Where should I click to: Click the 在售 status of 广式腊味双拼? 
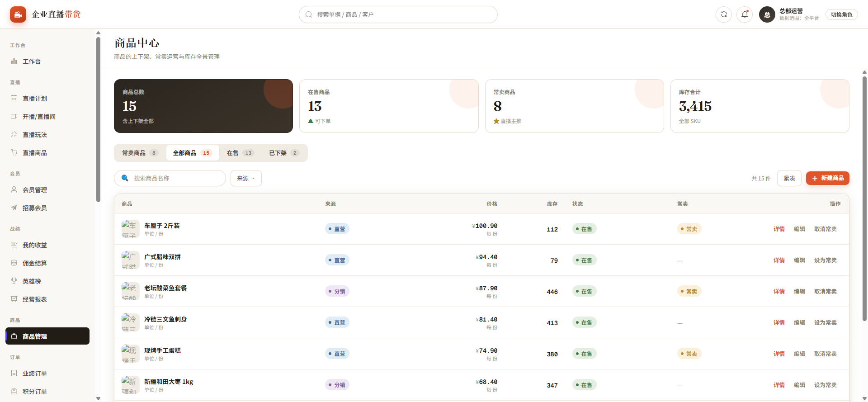coord(584,260)
